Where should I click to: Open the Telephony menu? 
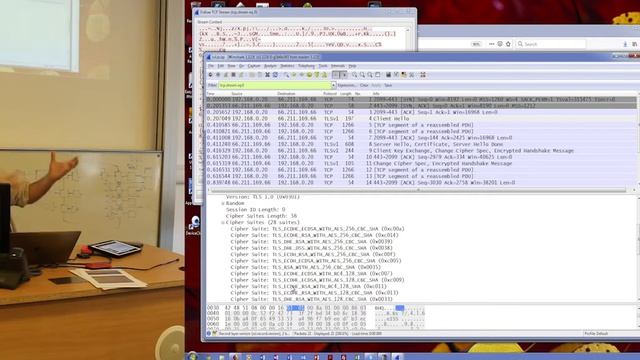(306, 66)
